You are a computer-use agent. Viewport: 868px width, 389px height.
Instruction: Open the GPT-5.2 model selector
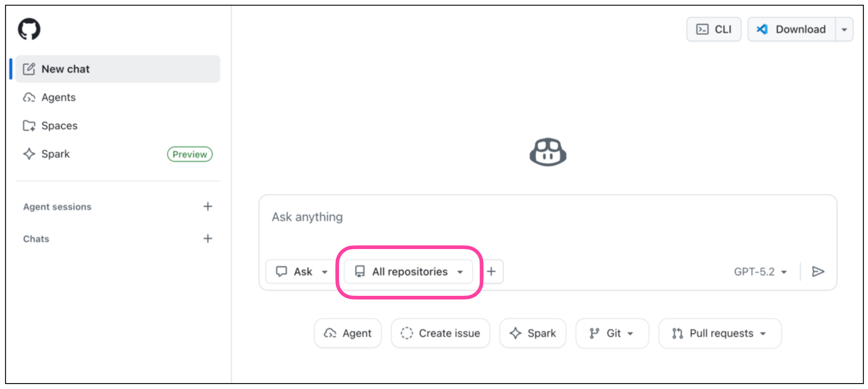point(760,271)
